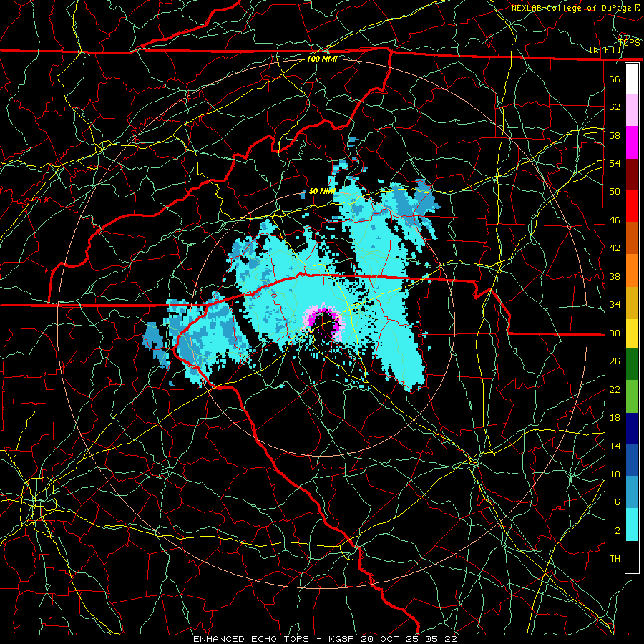Choose the steel light-blue legend swatch
This screenshot has width=644, height=644.
[x=632, y=492]
